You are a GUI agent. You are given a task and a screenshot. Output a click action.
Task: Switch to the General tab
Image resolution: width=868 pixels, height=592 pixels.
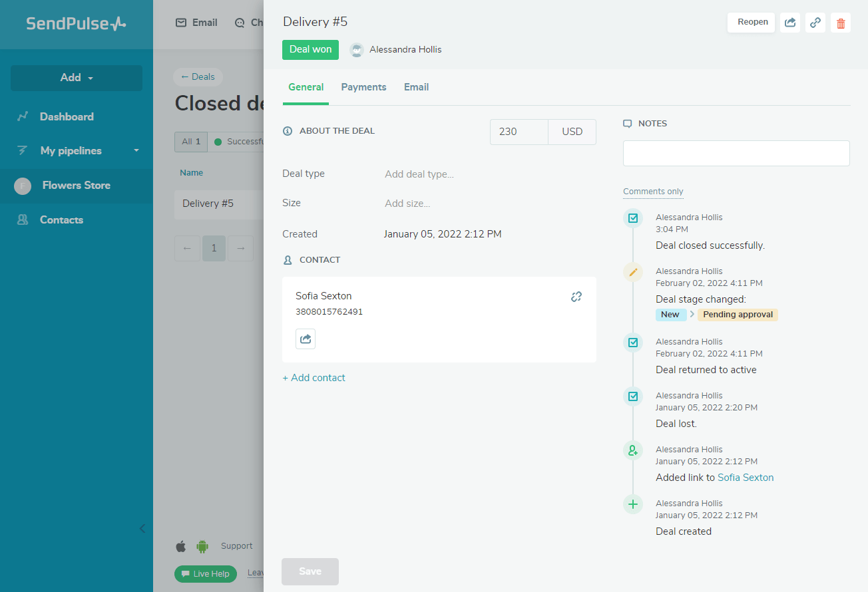306,87
